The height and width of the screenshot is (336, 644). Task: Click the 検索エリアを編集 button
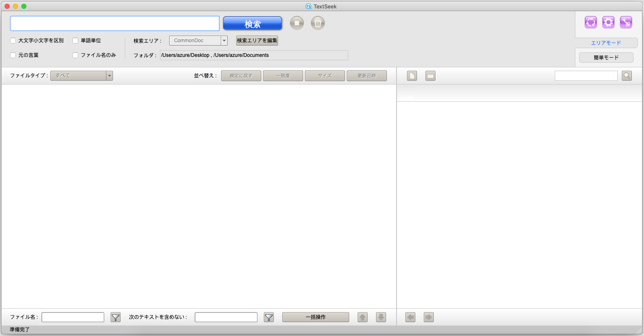(x=257, y=41)
